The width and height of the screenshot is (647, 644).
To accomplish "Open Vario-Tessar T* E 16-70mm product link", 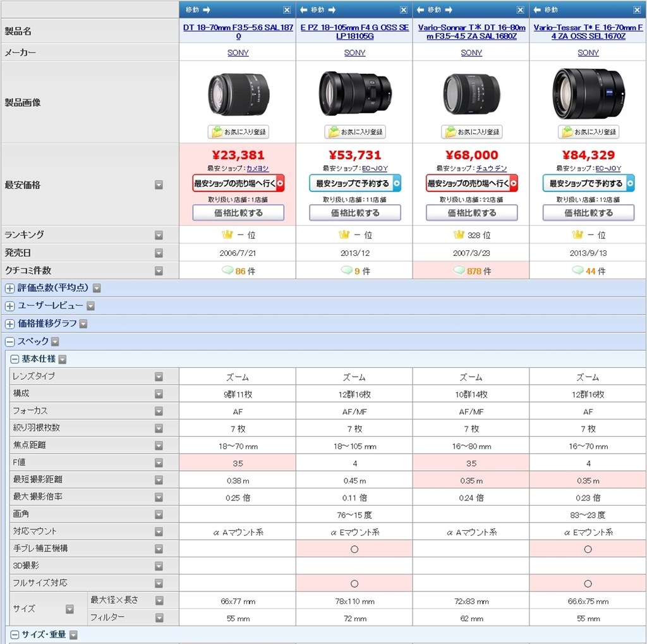I will pyautogui.click(x=588, y=32).
